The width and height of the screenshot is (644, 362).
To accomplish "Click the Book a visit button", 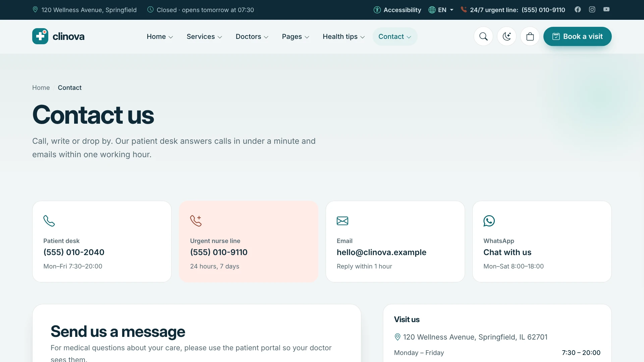I will pyautogui.click(x=577, y=37).
